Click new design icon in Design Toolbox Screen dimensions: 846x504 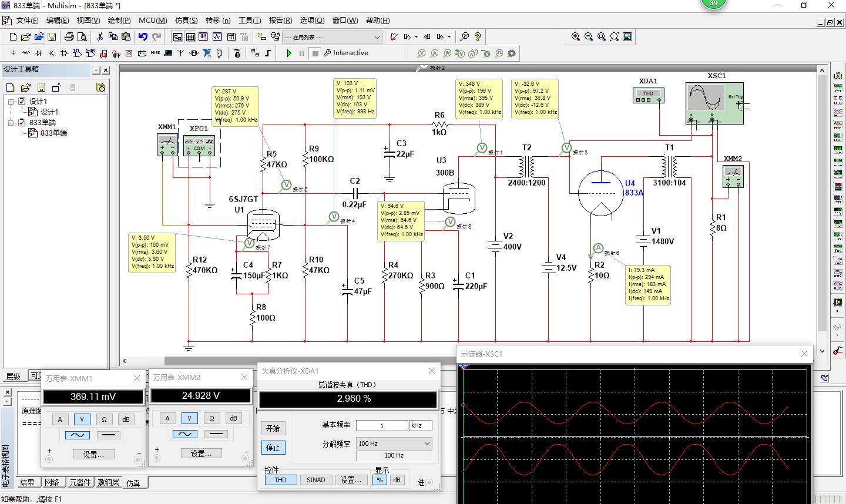tap(10, 88)
